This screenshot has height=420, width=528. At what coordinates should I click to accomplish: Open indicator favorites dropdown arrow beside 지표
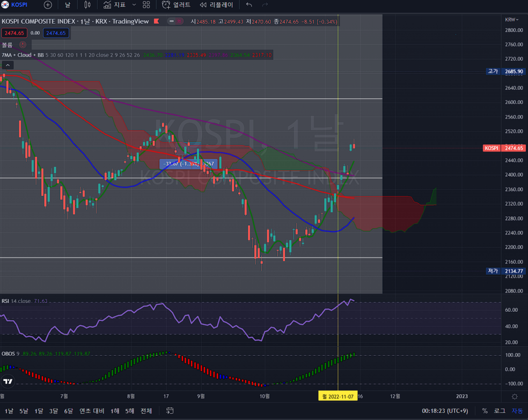point(134,5)
